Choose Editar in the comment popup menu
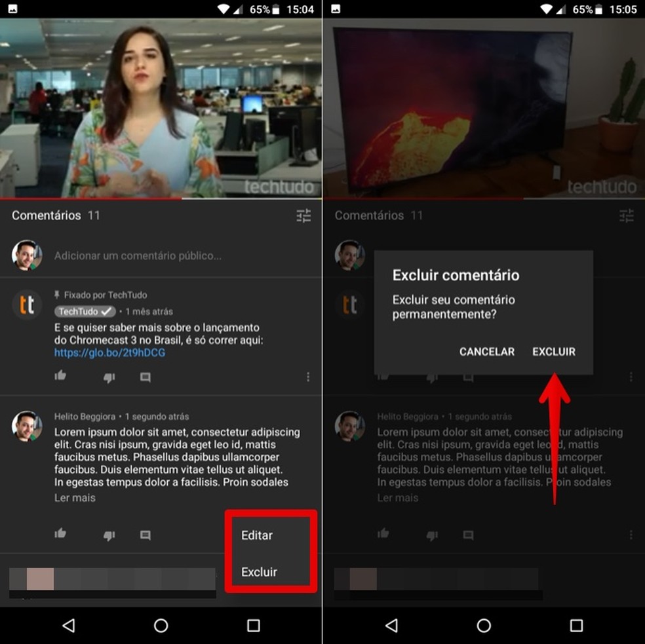 click(257, 535)
